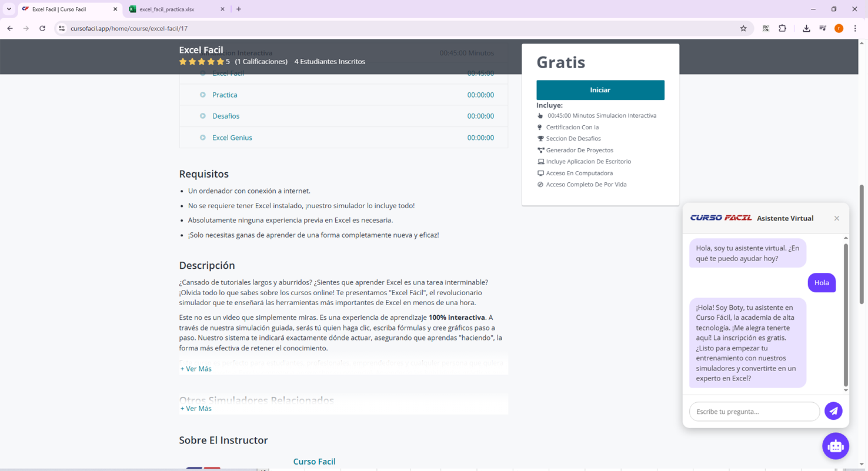868x471 pixels.
Task: Go back with the browser back arrow
Action: pyautogui.click(x=10, y=28)
